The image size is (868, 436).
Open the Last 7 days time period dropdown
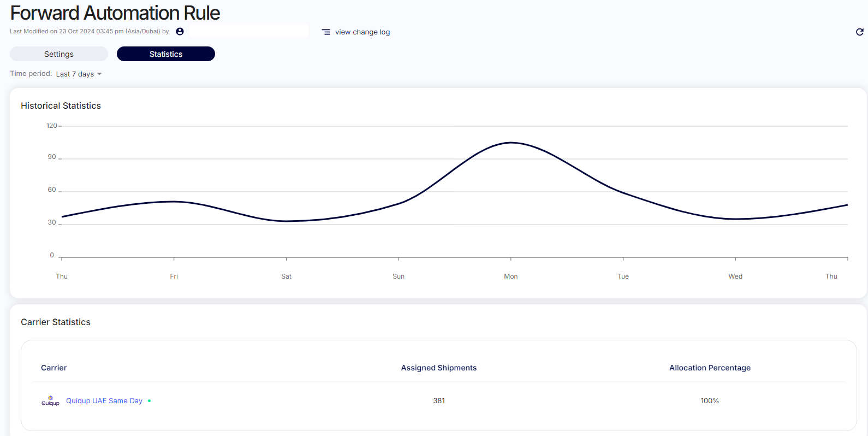(x=75, y=74)
